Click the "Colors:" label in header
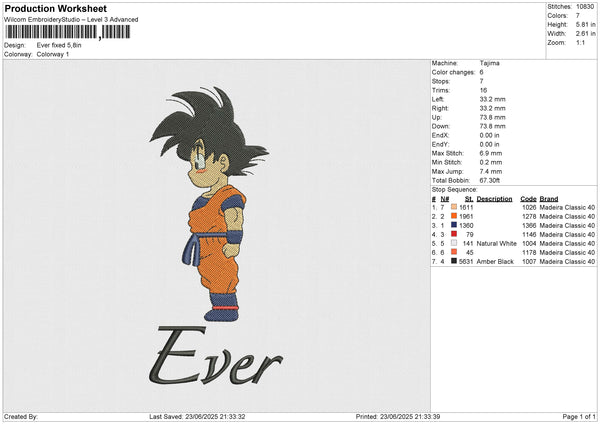The image size is (600, 424). point(557,16)
